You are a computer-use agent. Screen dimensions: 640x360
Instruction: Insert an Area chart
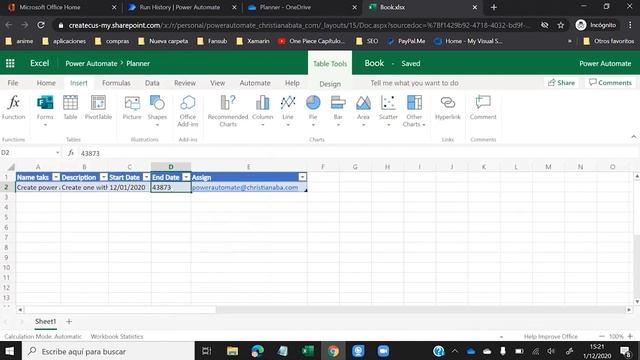[363, 109]
